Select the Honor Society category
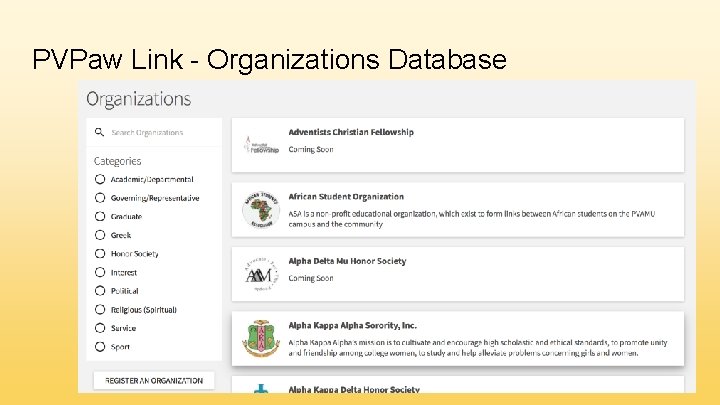720x405 pixels. 100,253
